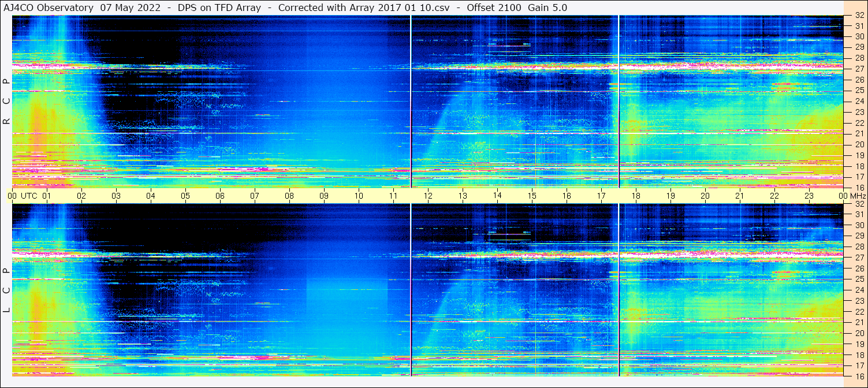868x388 pixels.
Task: Click the "19" hour marker on time axis
Action: coord(670,196)
